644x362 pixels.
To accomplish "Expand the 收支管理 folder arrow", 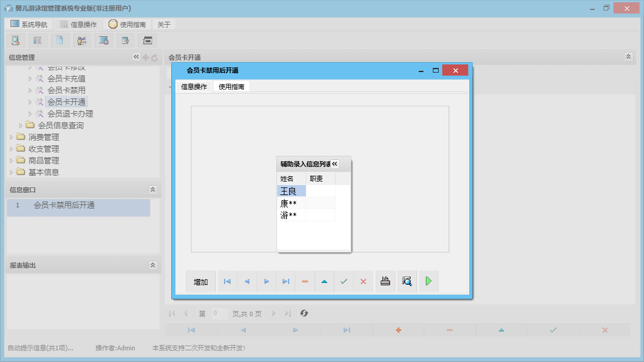I will (x=12, y=149).
